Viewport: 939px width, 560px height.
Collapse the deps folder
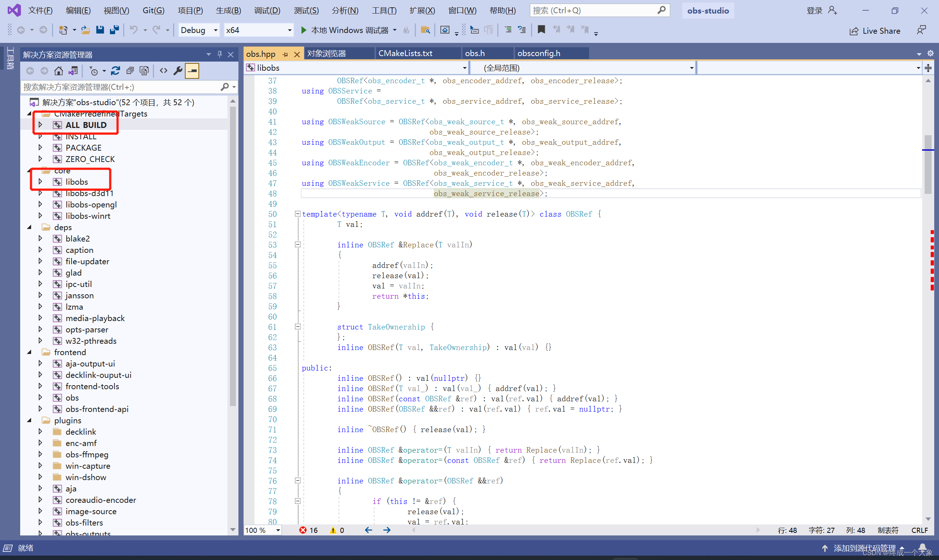click(x=29, y=227)
